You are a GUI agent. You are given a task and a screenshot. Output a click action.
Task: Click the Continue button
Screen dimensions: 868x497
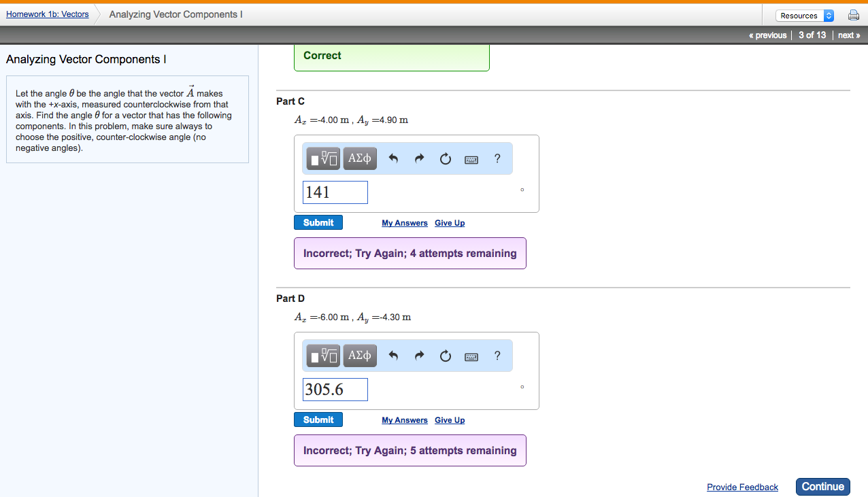822,486
